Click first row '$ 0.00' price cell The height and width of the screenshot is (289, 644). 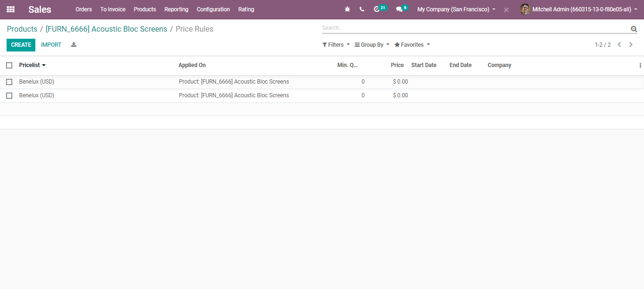tap(400, 82)
